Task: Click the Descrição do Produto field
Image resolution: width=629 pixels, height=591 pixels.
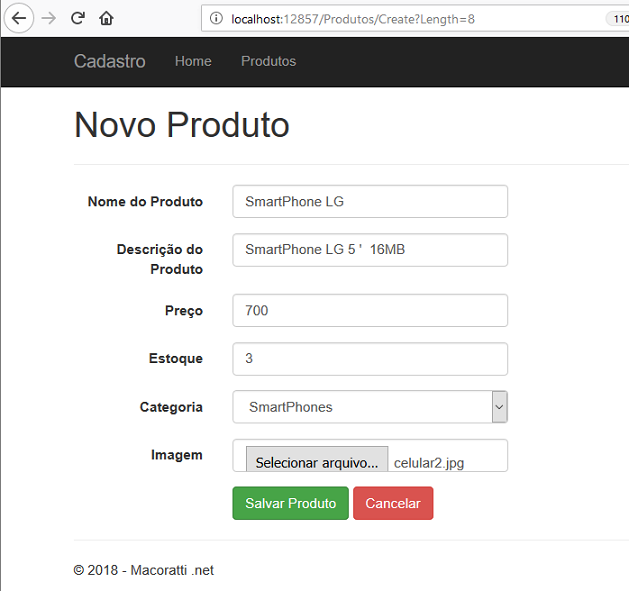Action: 370,250
